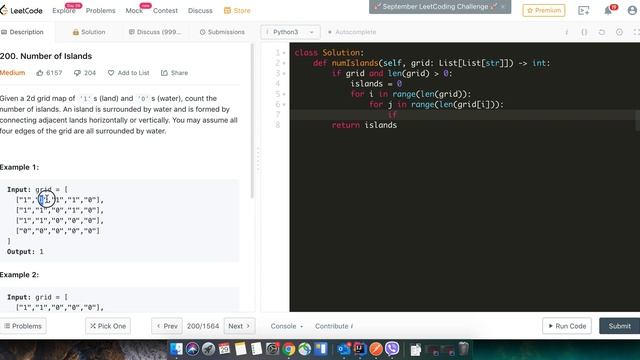The image size is (640, 360).
Task: Dismiss the September LeetCoding Challenge banner
Action: point(503,7)
